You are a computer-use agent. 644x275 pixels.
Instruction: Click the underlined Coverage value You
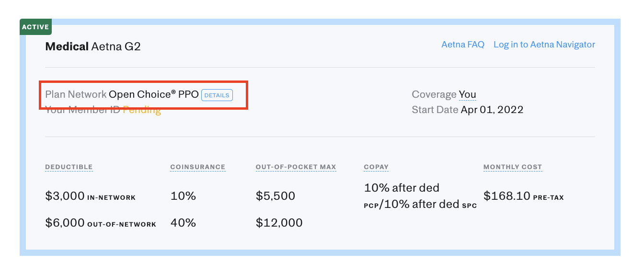(x=467, y=94)
